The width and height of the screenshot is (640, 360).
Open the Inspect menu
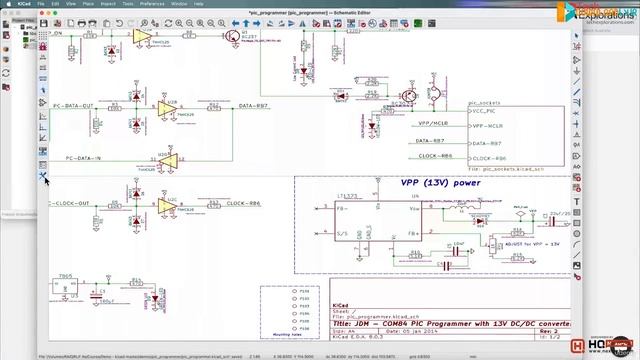click(x=108, y=4)
